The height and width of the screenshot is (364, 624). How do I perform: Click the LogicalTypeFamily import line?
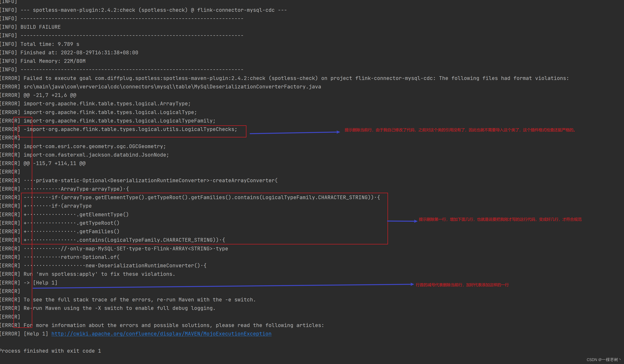point(108,121)
